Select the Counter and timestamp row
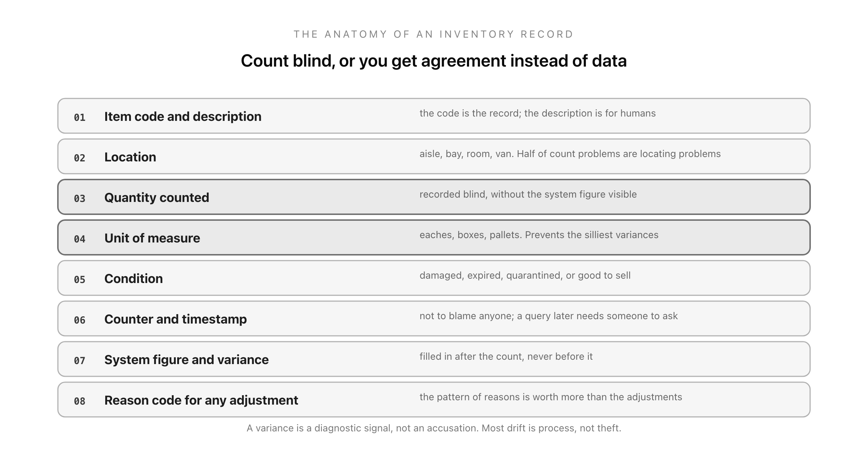 (434, 318)
